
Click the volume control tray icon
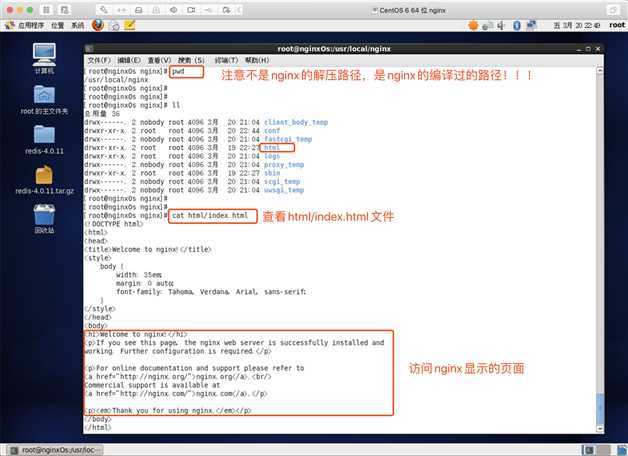501,26
